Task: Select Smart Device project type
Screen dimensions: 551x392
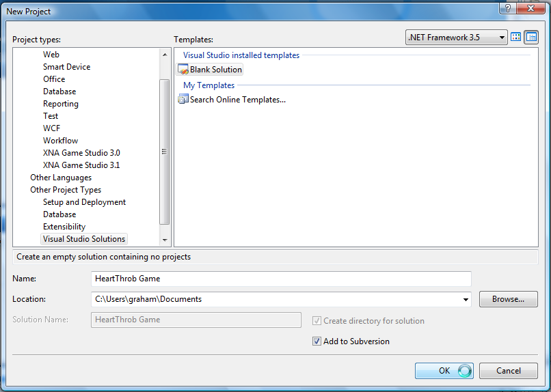Action: tap(66, 67)
